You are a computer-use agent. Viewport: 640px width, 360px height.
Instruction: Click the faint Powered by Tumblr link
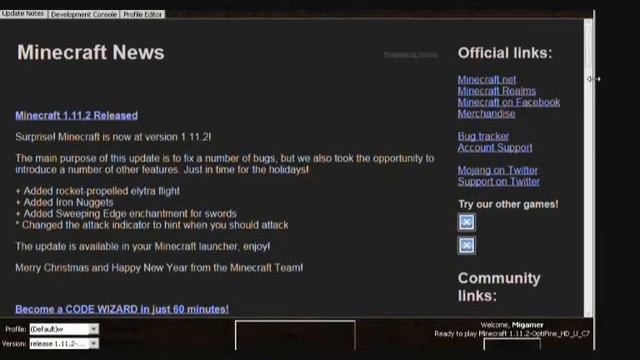click(x=411, y=54)
